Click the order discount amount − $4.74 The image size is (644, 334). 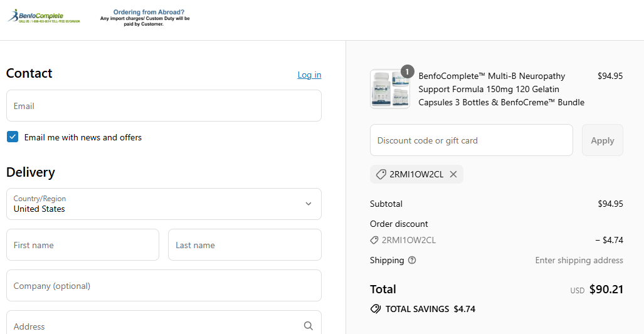(x=609, y=240)
